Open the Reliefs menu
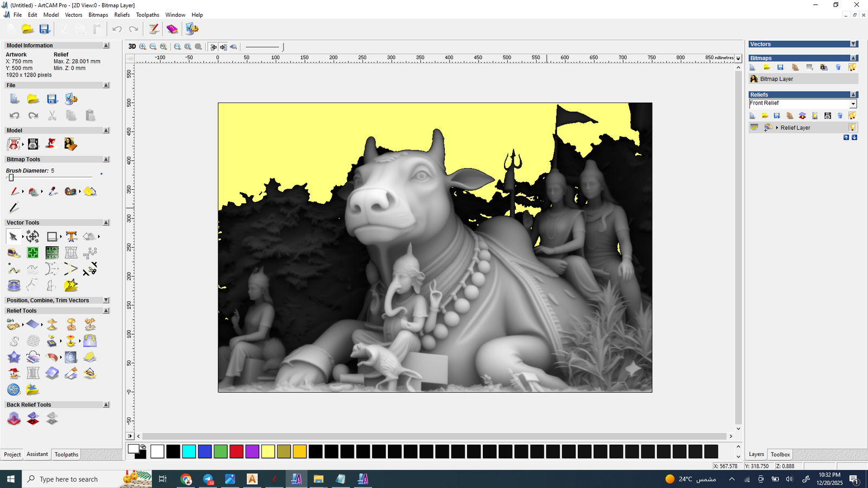 [122, 15]
